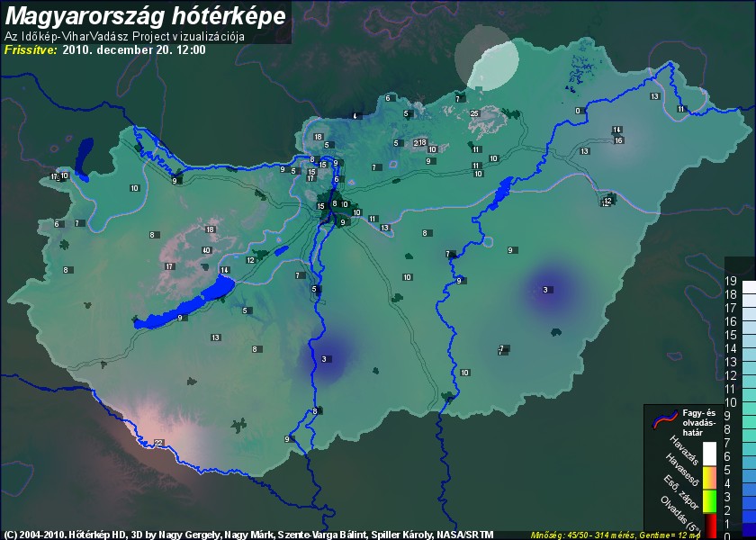Image resolution: width=756 pixels, height=540 pixels.
Task: Click the 25 temperature marker in the north
Action: click(474, 113)
